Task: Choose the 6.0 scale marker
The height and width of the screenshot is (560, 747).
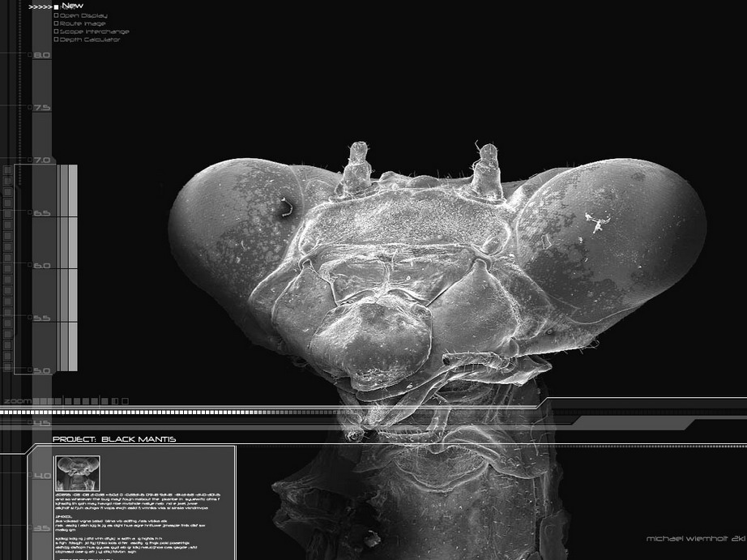Action: (42, 266)
